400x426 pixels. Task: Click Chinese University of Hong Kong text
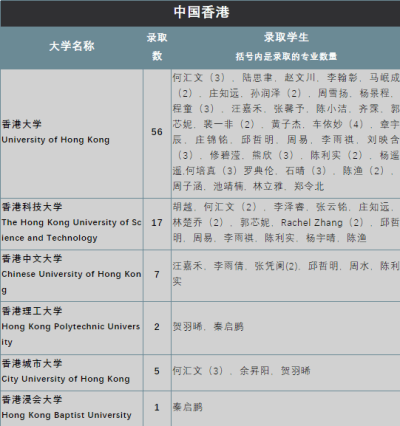click(71, 282)
